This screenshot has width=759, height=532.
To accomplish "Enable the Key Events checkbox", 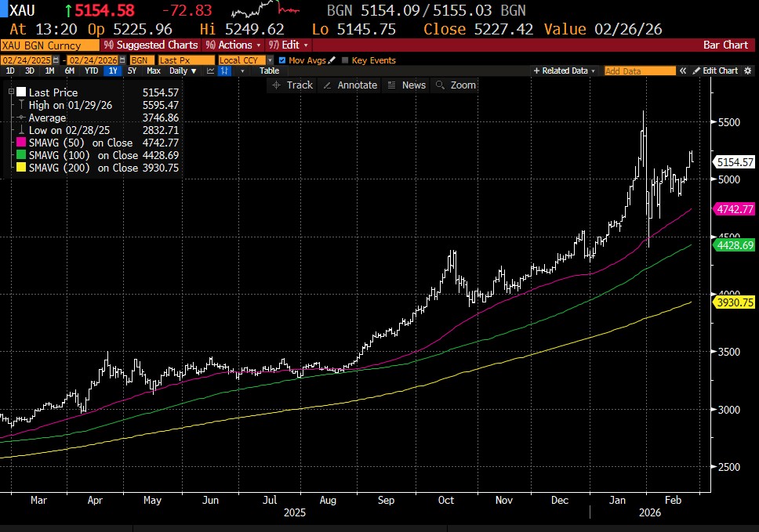I will 346,60.
